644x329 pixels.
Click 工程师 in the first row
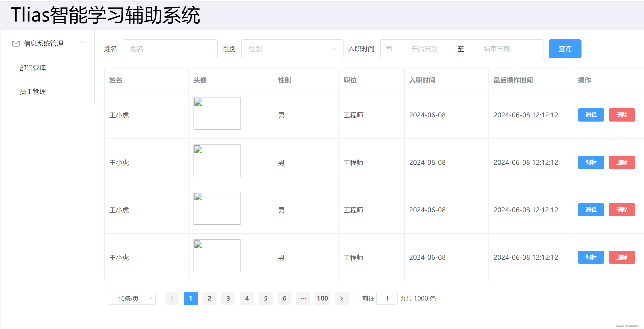pos(353,115)
